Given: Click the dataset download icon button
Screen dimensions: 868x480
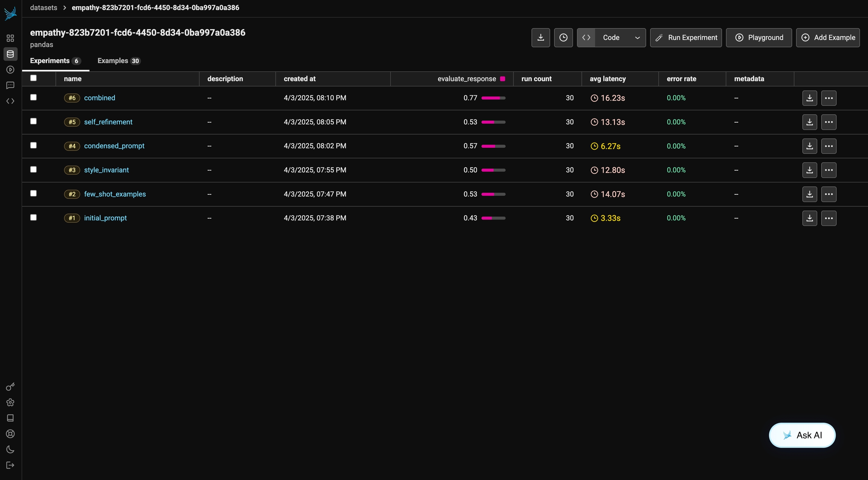Looking at the screenshot, I should point(541,38).
